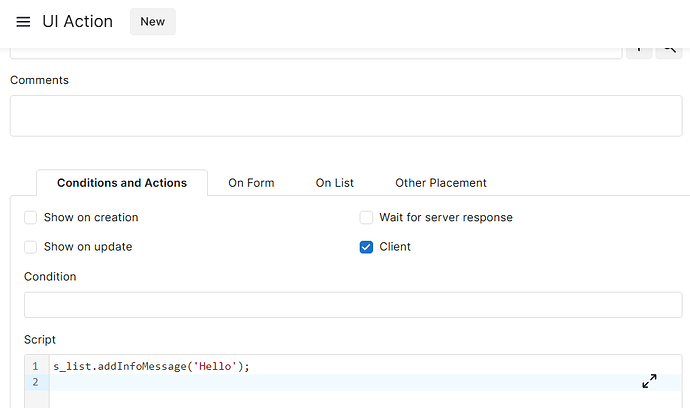Click the UI Action page title
The image size is (690, 408).
[x=77, y=22]
